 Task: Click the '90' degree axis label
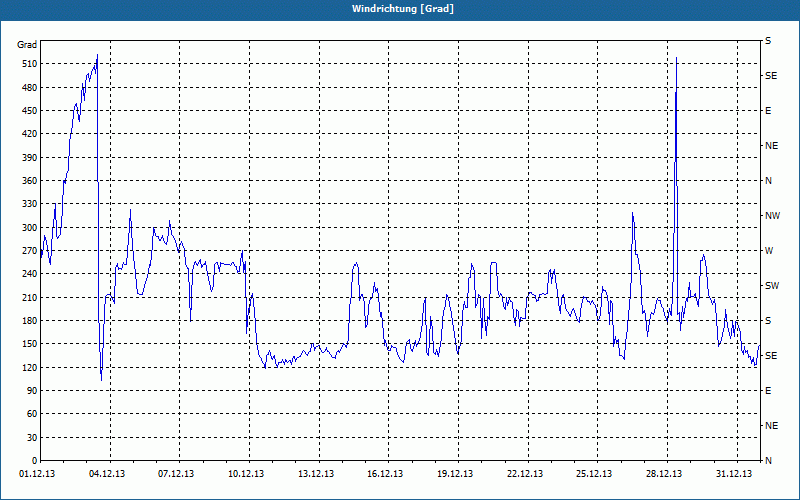click(32, 391)
